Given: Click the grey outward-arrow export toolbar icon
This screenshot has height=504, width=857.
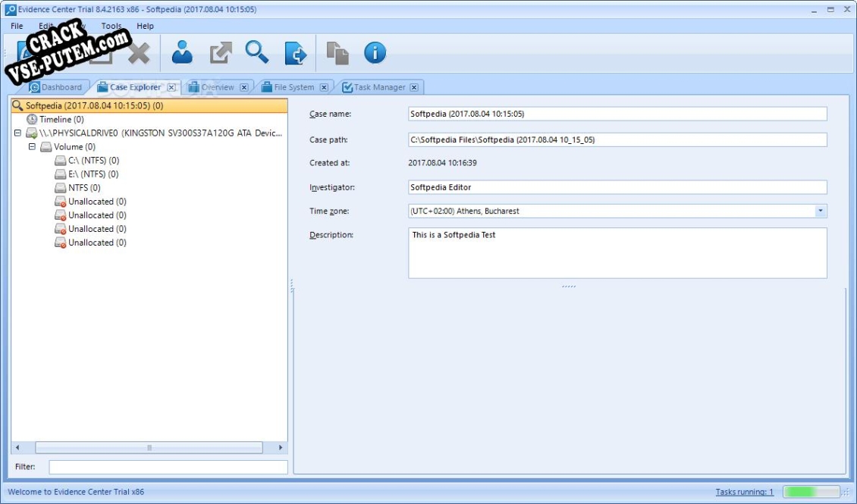Looking at the screenshot, I should pyautogui.click(x=221, y=53).
